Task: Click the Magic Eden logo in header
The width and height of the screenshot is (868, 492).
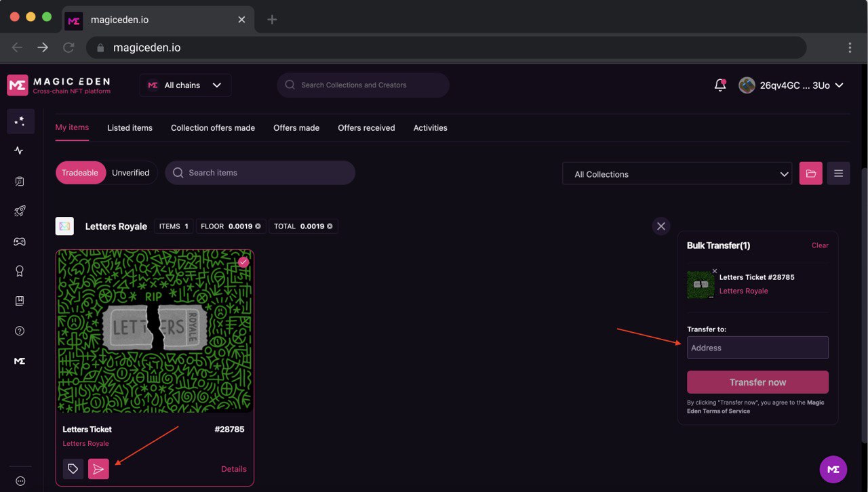Action: [x=59, y=85]
